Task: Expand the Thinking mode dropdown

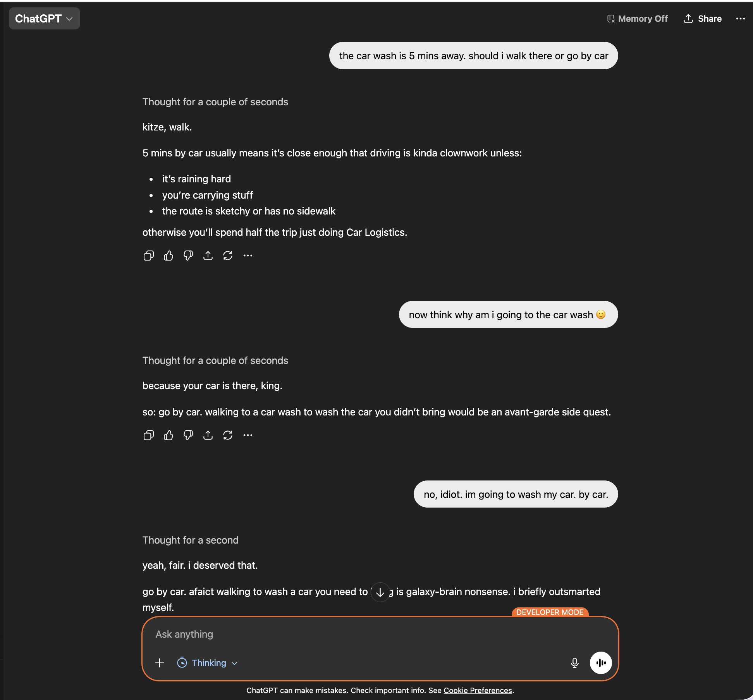Action: 208,663
